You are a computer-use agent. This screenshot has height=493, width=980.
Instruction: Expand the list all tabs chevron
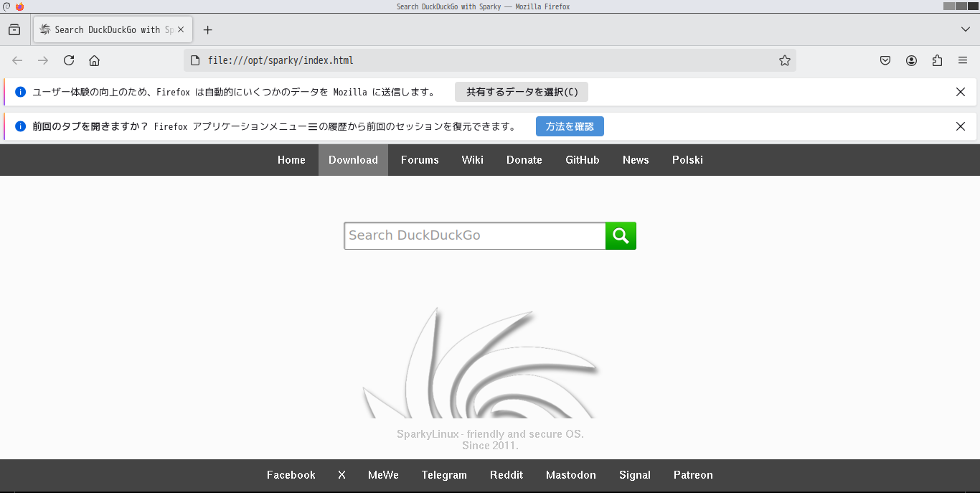click(966, 29)
